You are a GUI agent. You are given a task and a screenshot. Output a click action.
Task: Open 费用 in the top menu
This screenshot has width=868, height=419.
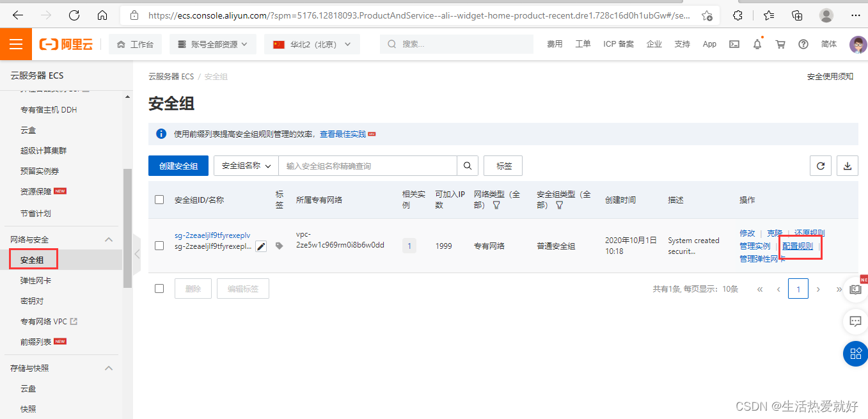coord(555,44)
